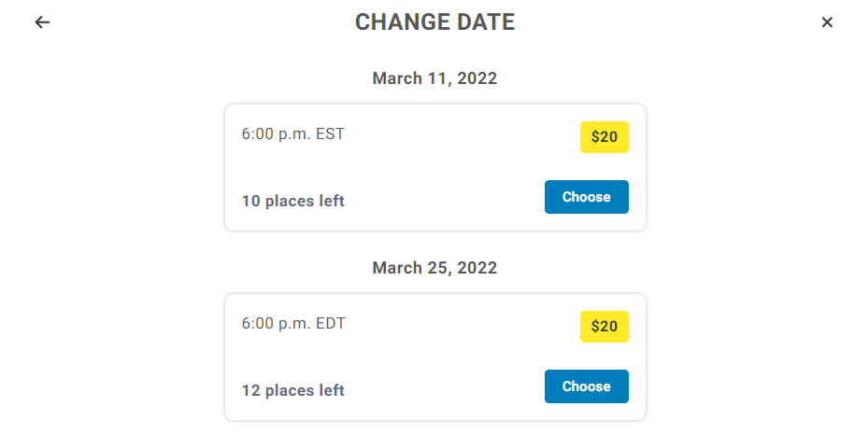
Task: Click the $20 price badge for March 11
Action: pos(604,137)
